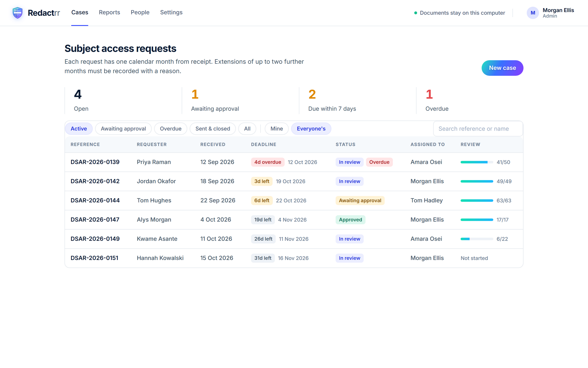Click the Awaiting approval status badge on DSAR-2026-0144
This screenshot has width=588, height=368.
(360, 200)
